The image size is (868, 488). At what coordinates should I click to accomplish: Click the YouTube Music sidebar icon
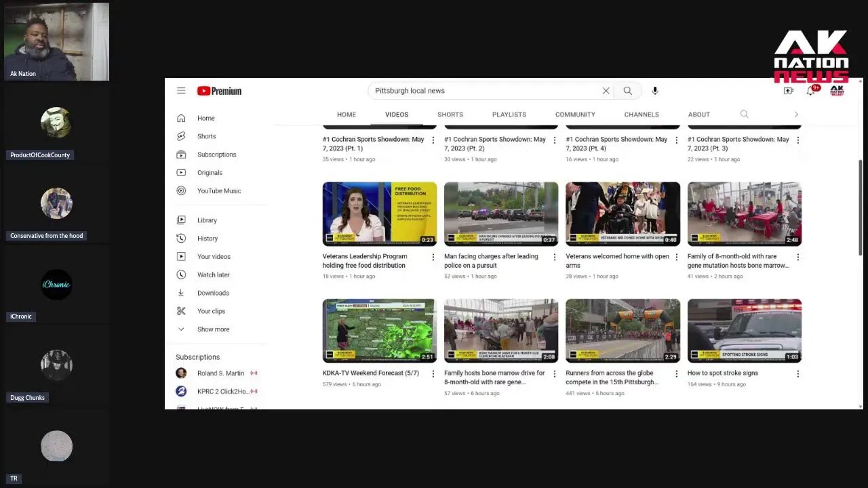181,191
